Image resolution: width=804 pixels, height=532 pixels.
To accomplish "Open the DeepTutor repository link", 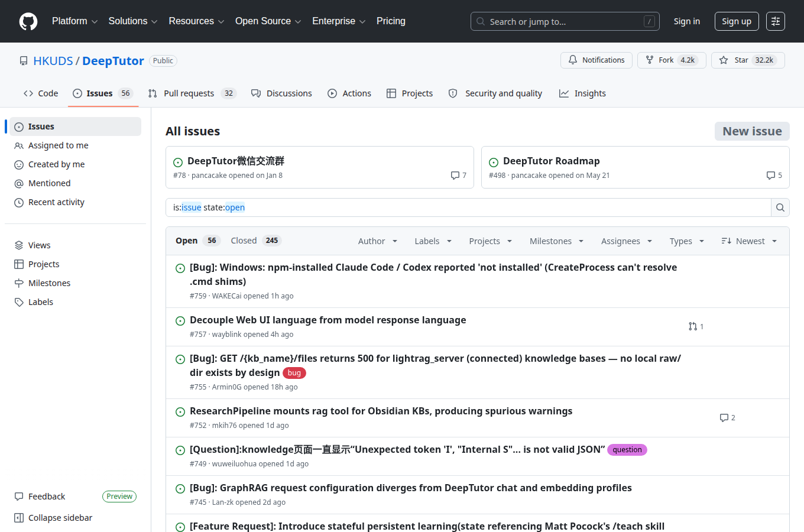I will click(113, 61).
